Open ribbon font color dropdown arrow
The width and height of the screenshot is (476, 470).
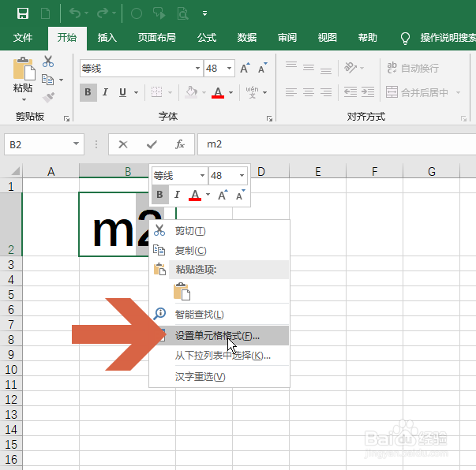(231, 92)
